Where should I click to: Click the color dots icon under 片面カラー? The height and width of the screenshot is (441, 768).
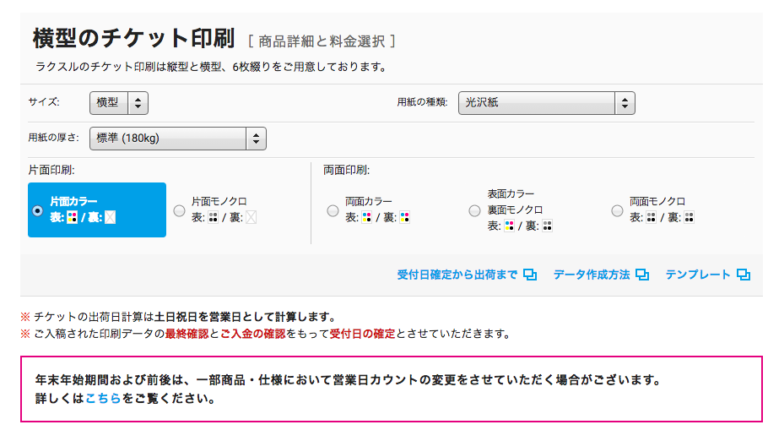coord(72,217)
